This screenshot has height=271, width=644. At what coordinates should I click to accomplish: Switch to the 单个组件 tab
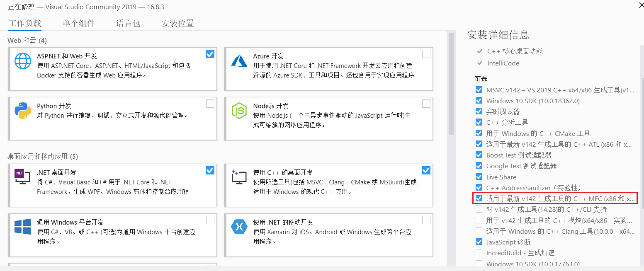(79, 23)
